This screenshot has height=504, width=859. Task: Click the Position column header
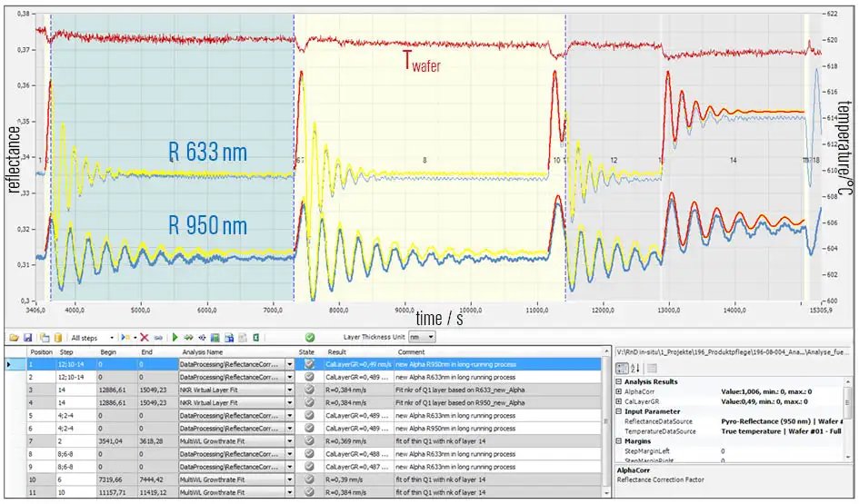click(41, 351)
